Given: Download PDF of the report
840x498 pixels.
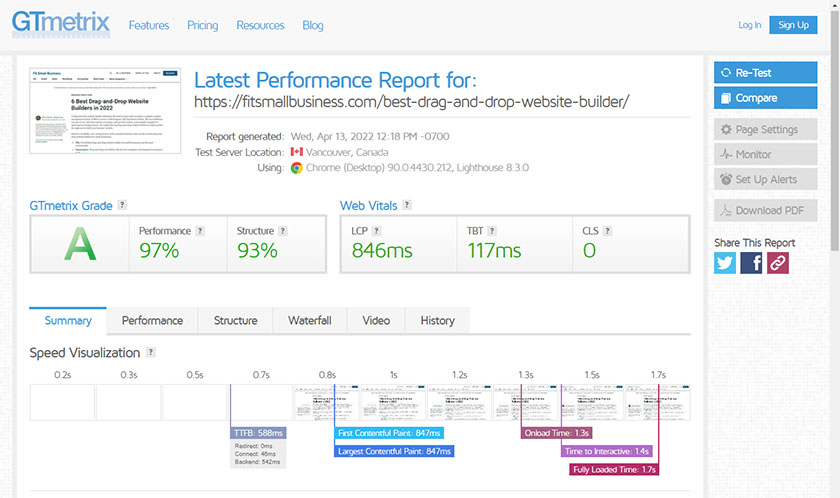Looking at the screenshot, I should pos(765,210).
